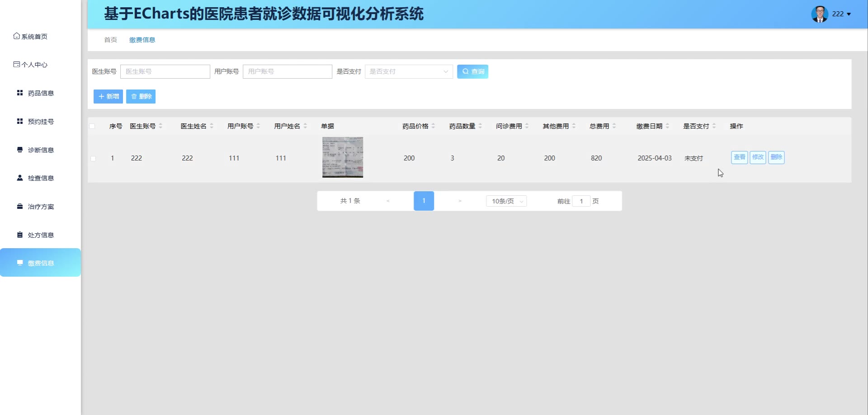Check the checkbox for row 1
The height and width of the screenshot is (415, 868).
[93, 158]
